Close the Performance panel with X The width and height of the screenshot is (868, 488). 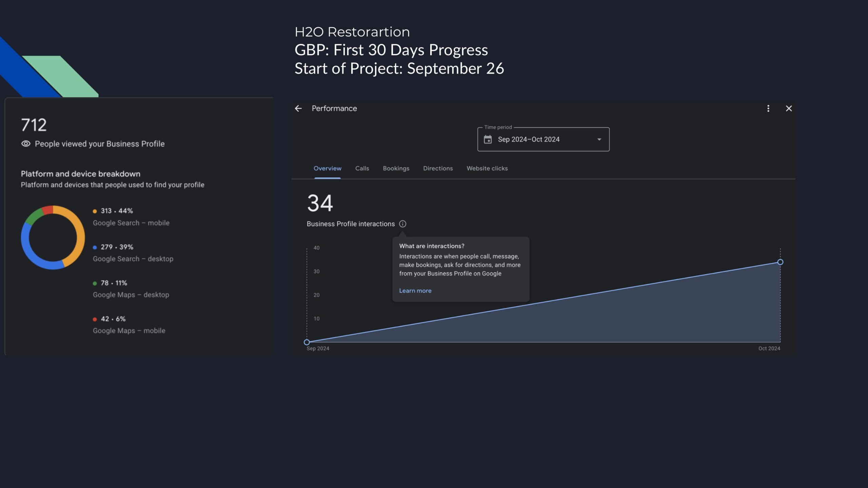pyautogui.click(x=789, y=108)
